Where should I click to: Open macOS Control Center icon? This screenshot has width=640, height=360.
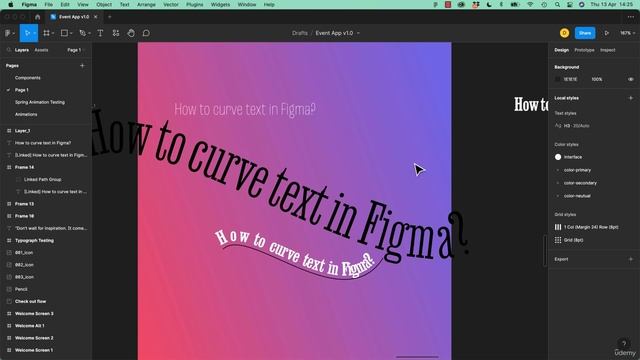pyautogui.click(x=569, y=4)
